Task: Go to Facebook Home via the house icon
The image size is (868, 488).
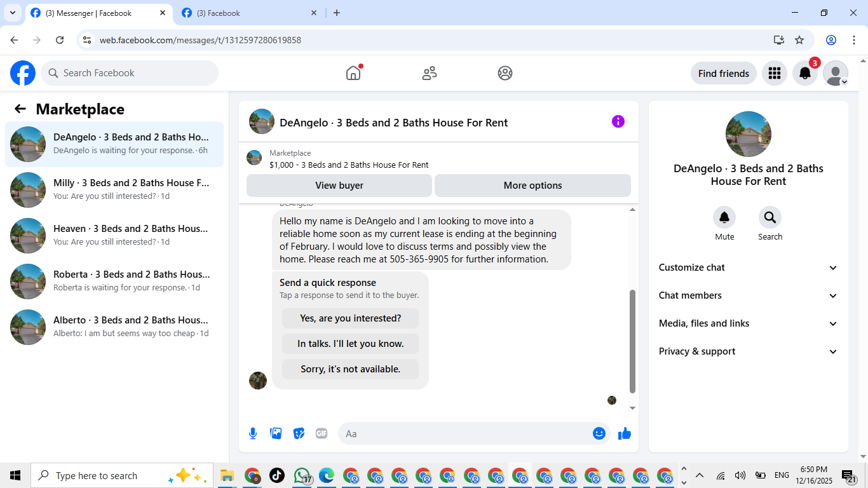Action: 353,73
